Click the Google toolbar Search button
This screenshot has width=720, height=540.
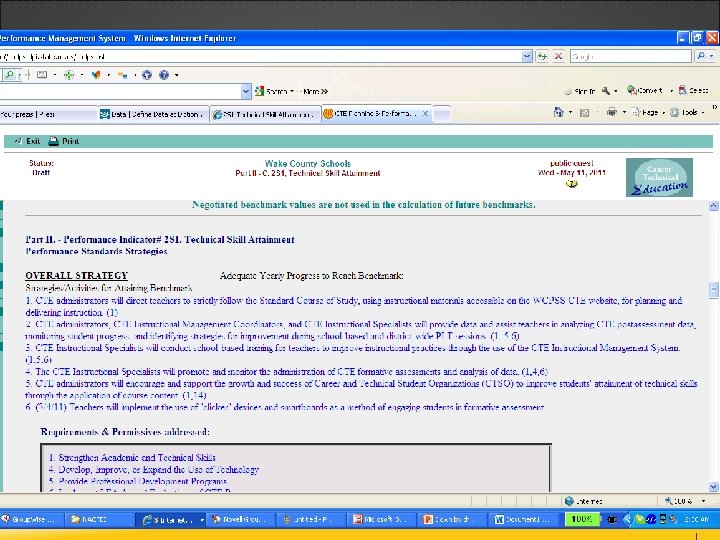click(274, 91)
